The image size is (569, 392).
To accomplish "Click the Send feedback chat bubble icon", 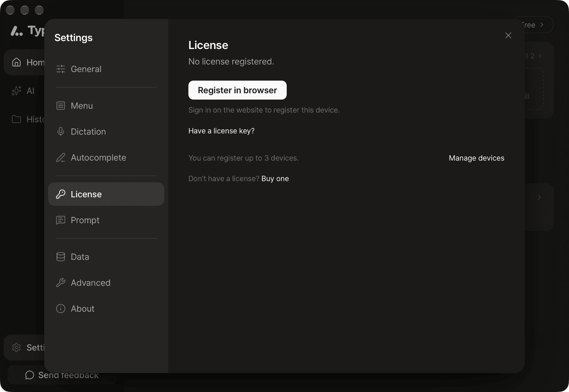I will coord(30,375).
